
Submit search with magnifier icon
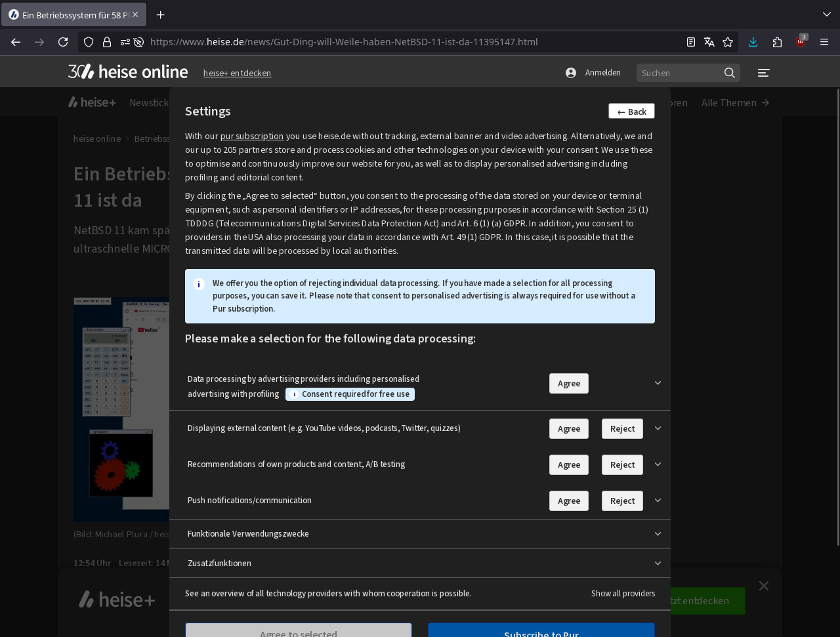730,73
